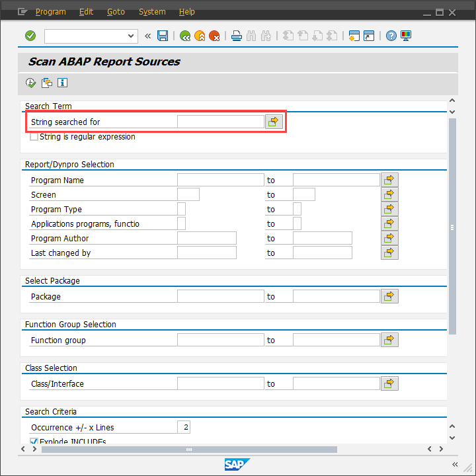Image resolution: width=476 pixels, height=476 pixels.
Task: Click the Generate Shortcut icon
Action: 369,36
